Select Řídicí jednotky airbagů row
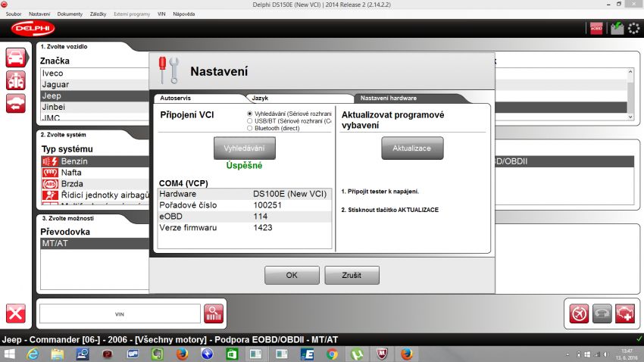 pyautogui.click(x=95, y=195)
